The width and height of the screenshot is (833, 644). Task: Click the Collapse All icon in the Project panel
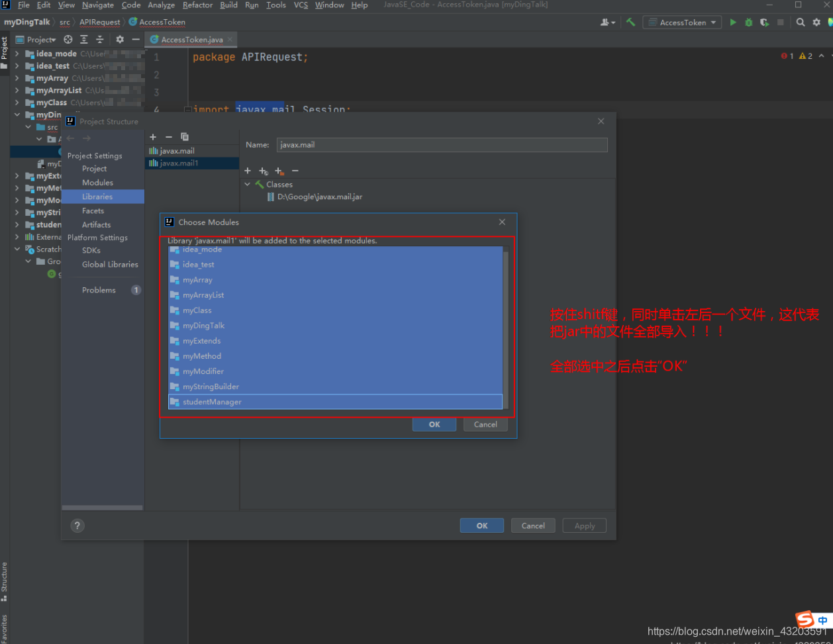pyautogui.click(x=100, y=40)
